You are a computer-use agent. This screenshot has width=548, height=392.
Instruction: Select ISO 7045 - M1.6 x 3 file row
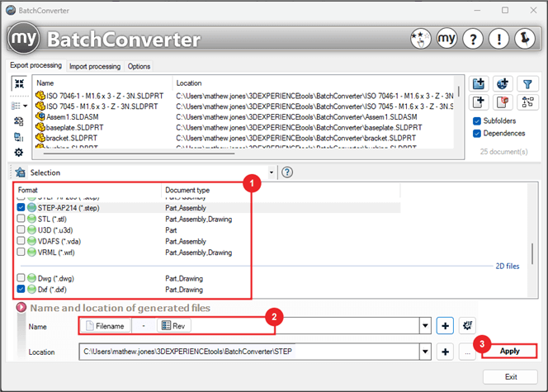(244, 106)
